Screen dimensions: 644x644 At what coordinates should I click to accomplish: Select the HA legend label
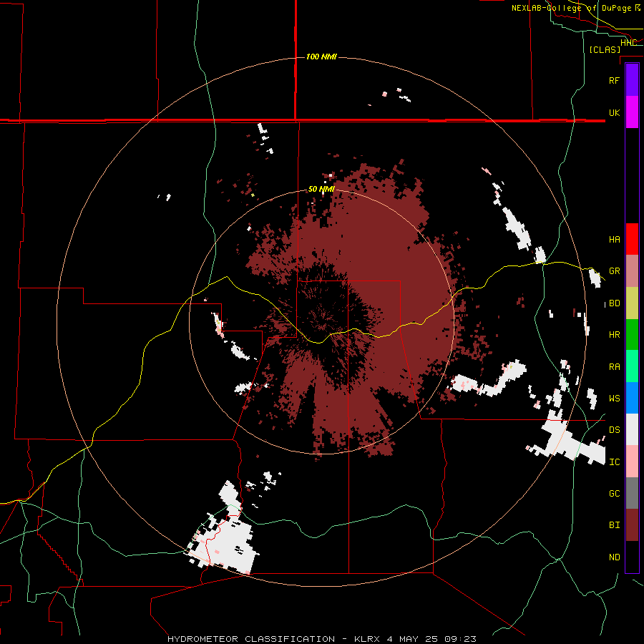pyautogui.click(x=614, y=240)
